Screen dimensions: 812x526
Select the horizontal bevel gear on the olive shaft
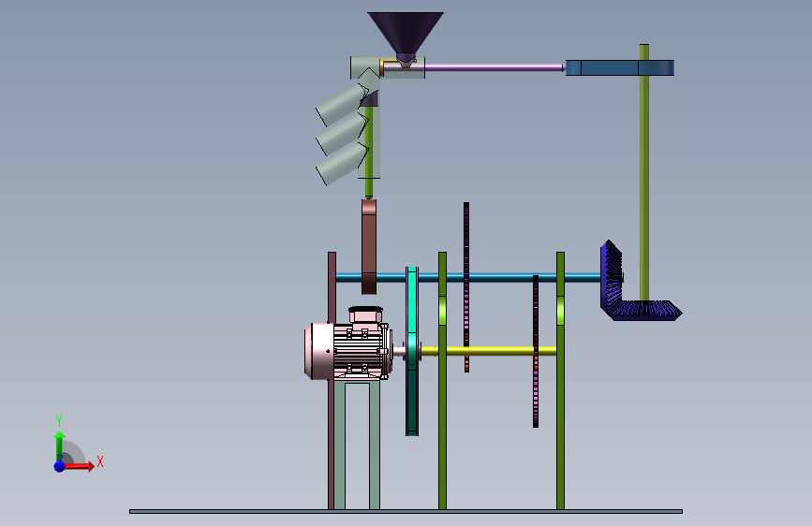[646, 310]
